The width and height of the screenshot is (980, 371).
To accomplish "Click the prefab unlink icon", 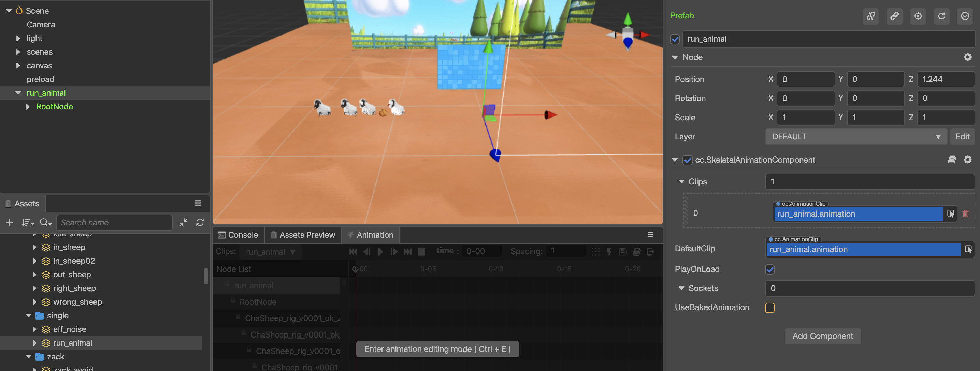I will 870,16.
